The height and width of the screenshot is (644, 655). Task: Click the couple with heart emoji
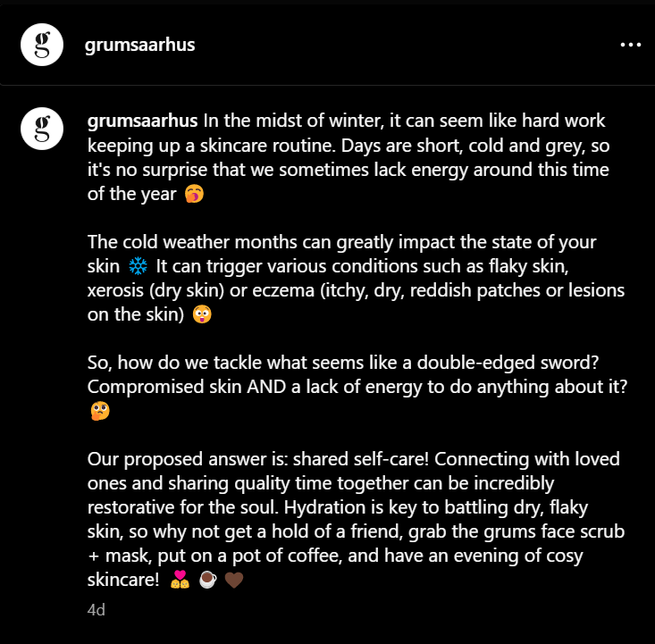pos(180,580)
